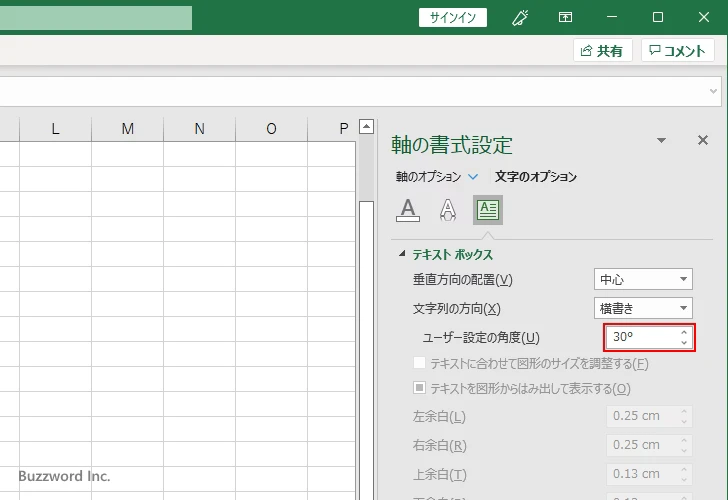Expand the 軸のオプション chevron menu
The width and height of the screenshot is (728, 500).
point(473,176)
